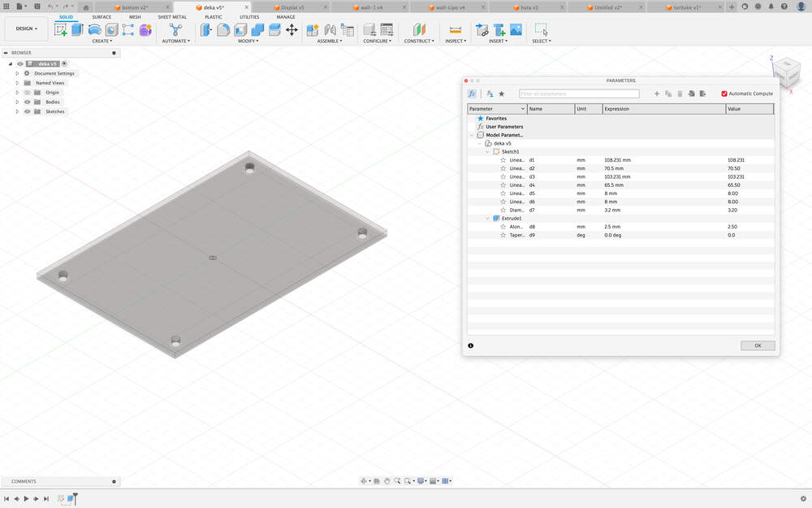Select the Extrude feature in the timeline
Viewport: 812px width, 508px height.
[x=70, y=499]
